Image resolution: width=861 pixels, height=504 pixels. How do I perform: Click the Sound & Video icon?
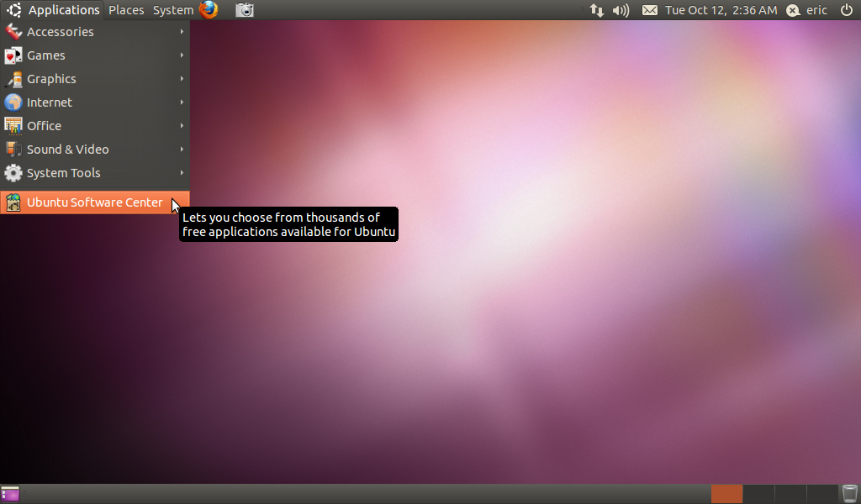point(13,150)
